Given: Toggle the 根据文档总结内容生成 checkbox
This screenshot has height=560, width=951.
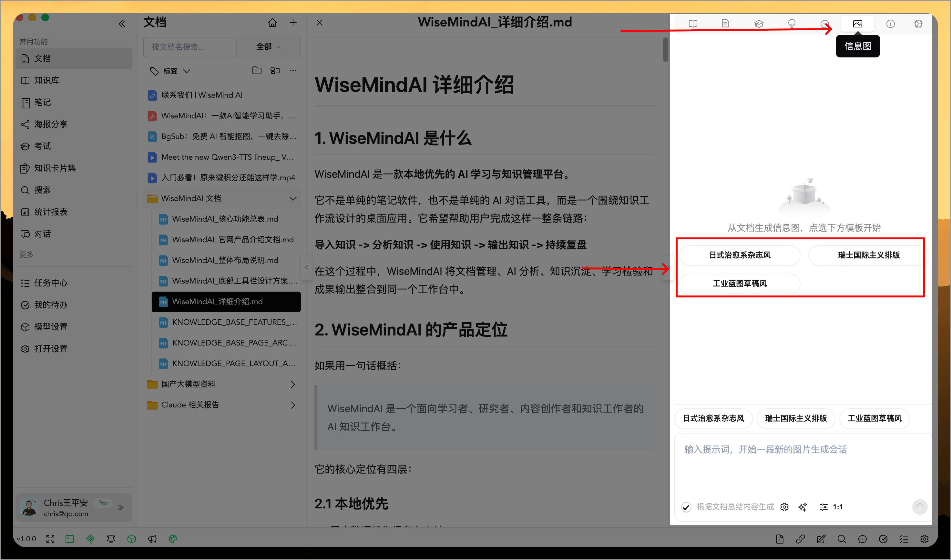Looking at the screenshot, I should [686, 507].
